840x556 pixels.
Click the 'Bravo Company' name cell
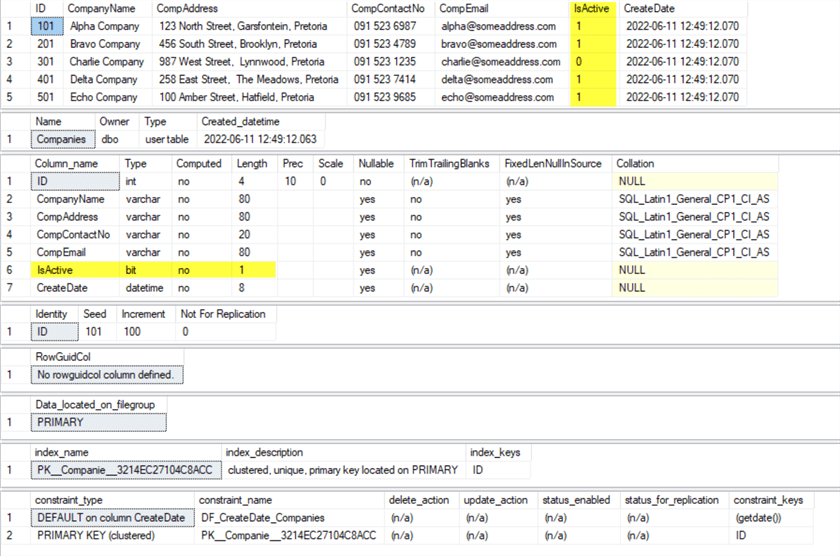(x=105, y=44)
